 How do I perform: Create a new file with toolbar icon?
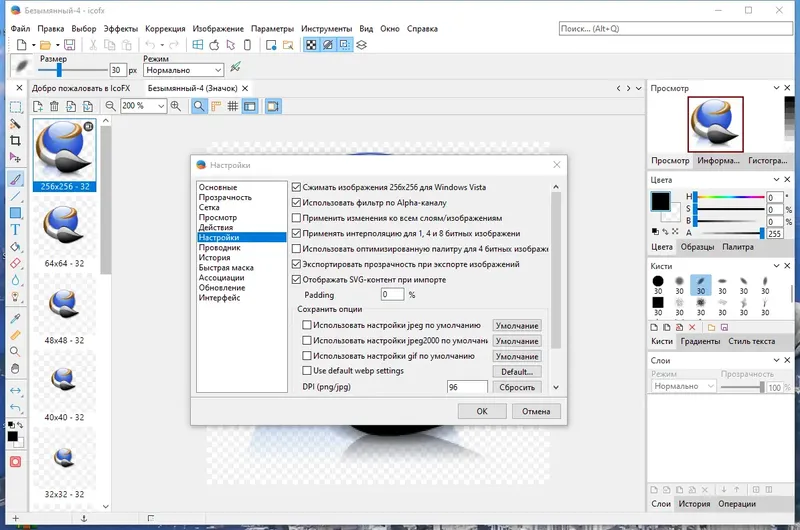(x=21, y=45)
